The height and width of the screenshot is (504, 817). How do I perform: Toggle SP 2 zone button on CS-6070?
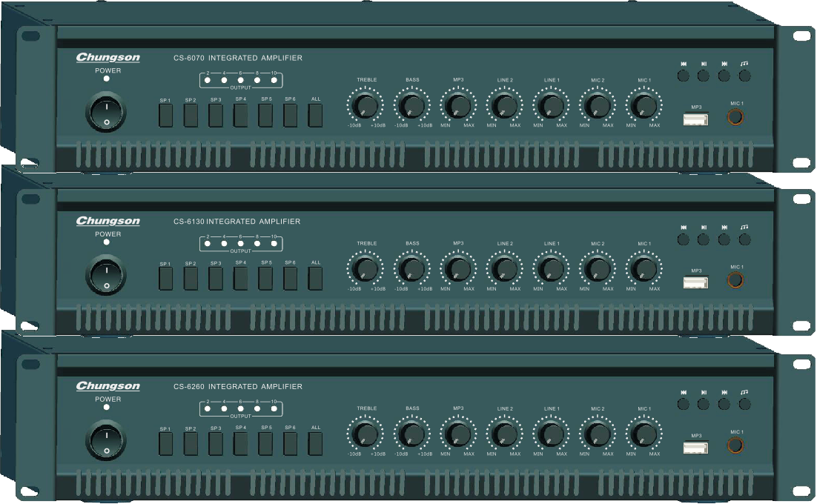point(191,116)
